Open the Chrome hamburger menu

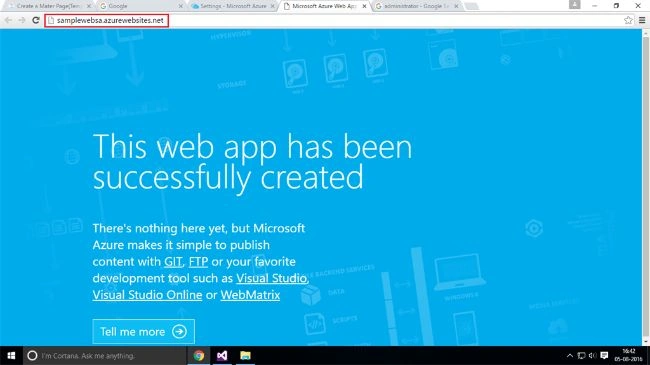pyautogui.click(x=642, y=20)
